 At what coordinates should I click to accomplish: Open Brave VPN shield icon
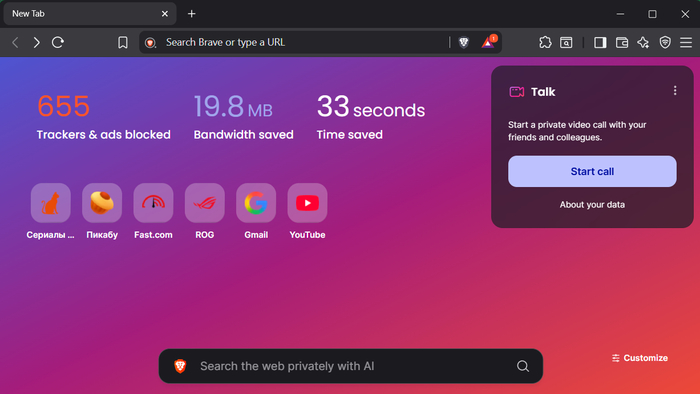(x=665, y=42)
